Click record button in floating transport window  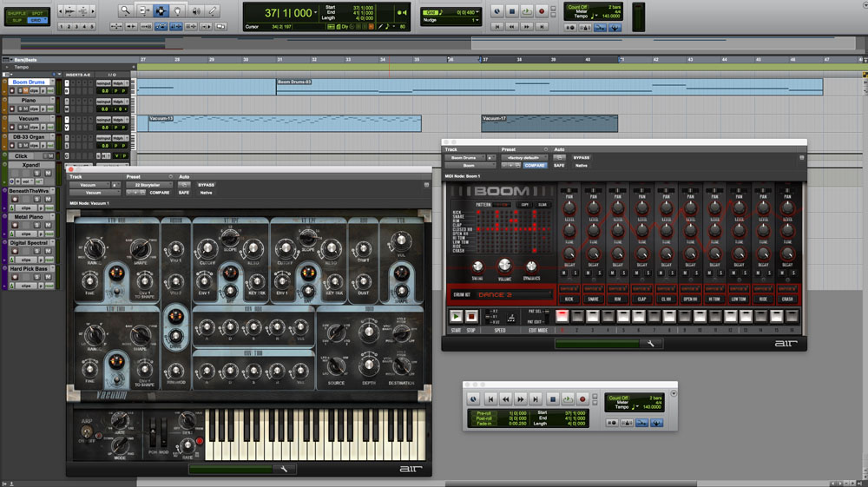point(582,398)
